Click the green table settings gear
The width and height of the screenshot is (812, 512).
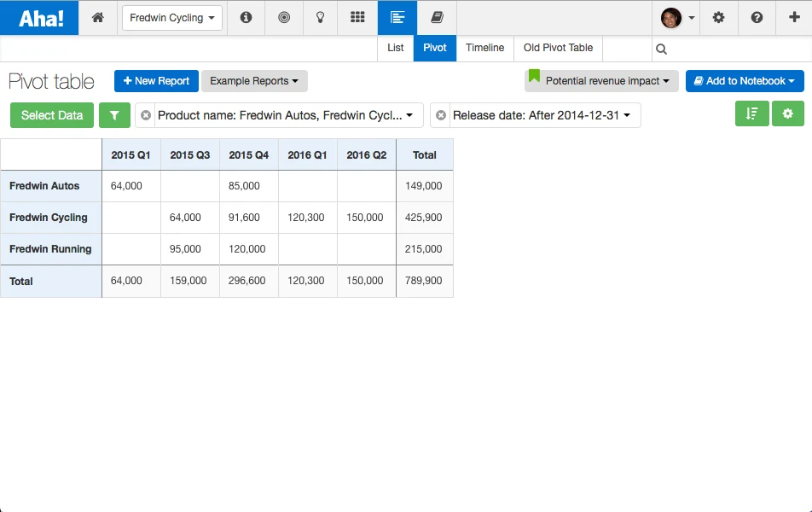pos(787,113)
